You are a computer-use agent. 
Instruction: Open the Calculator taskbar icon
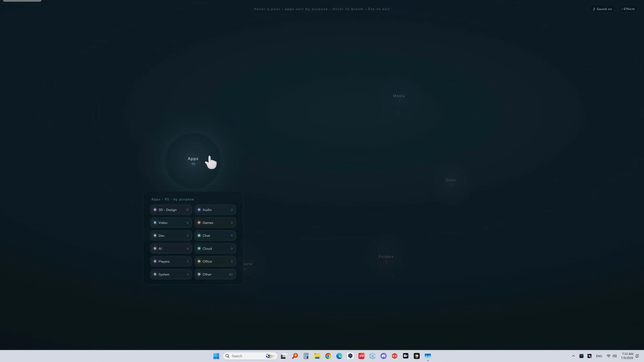[306, 356]
